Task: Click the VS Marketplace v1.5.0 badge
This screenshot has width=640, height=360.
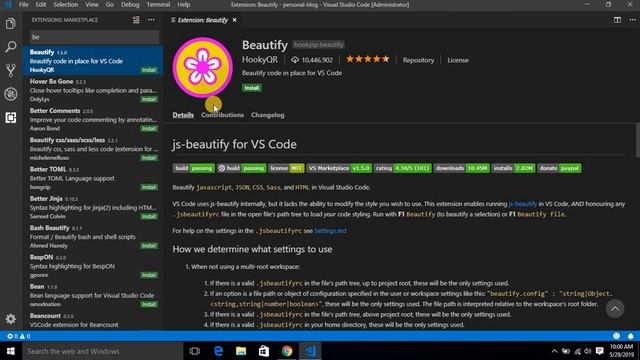Action: point(339,168)
